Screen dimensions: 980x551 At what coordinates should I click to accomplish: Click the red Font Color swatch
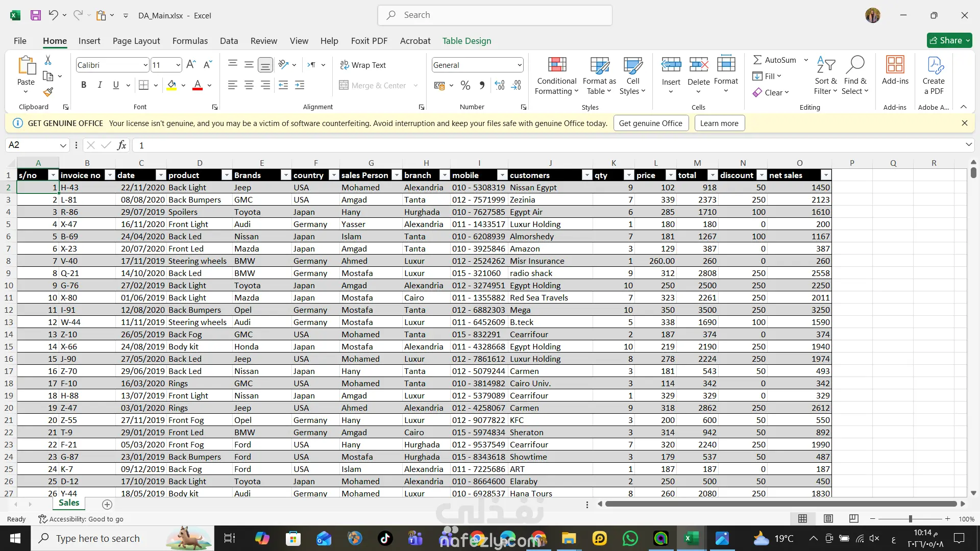(198, 85)
